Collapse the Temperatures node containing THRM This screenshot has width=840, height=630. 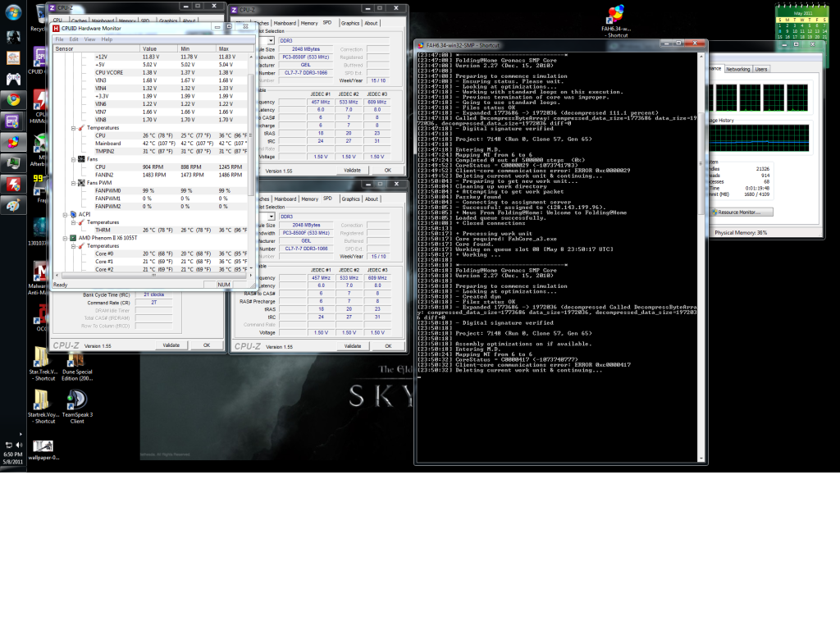(73, 222)
